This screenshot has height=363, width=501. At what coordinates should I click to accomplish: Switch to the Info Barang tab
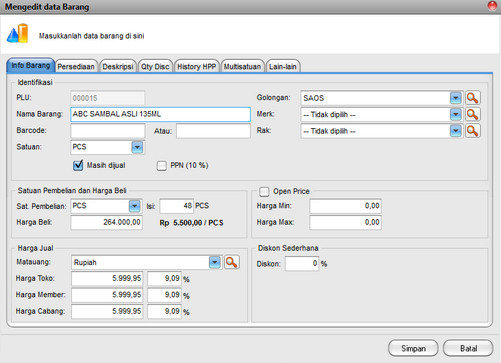click(30, 65)
